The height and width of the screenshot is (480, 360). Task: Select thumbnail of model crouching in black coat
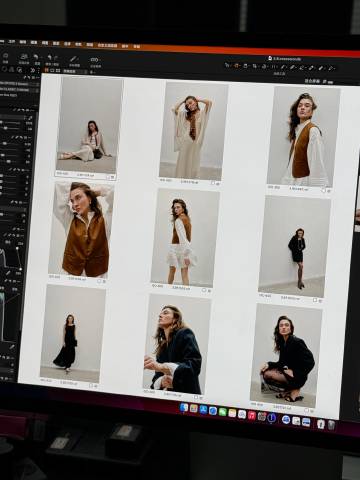point(286,355)
